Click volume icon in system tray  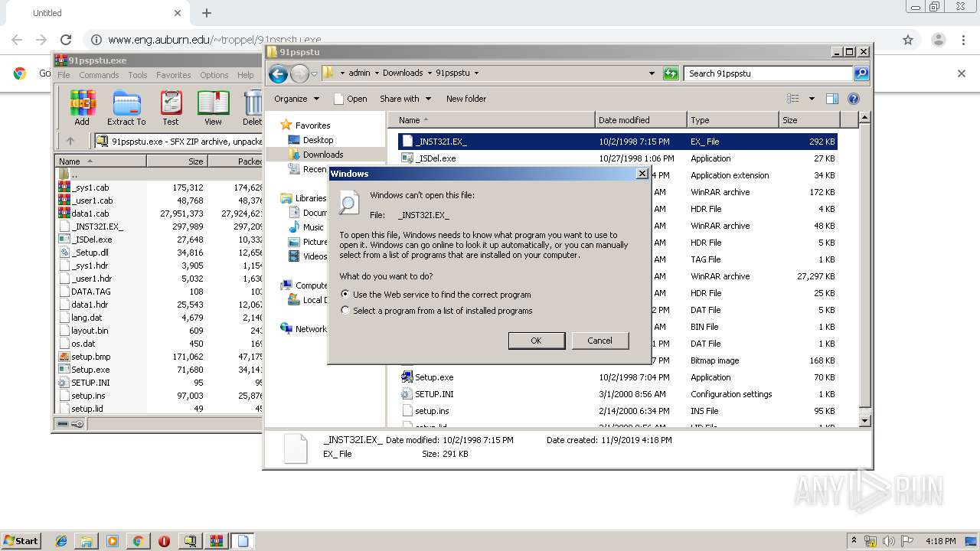pyautogui.click(x=888, y=541)
